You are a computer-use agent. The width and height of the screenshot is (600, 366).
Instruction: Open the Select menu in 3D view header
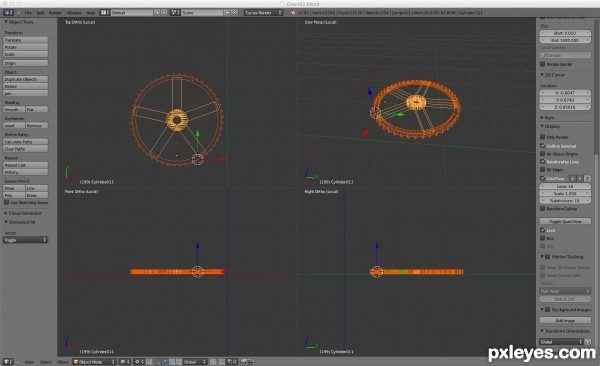[46, 361]
